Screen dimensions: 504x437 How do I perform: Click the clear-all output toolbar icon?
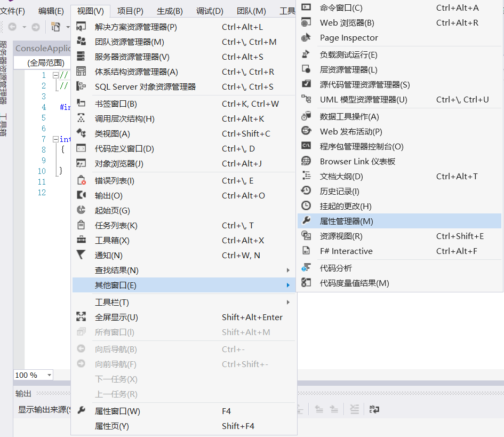pyautogui.click(x=354, y=409)
